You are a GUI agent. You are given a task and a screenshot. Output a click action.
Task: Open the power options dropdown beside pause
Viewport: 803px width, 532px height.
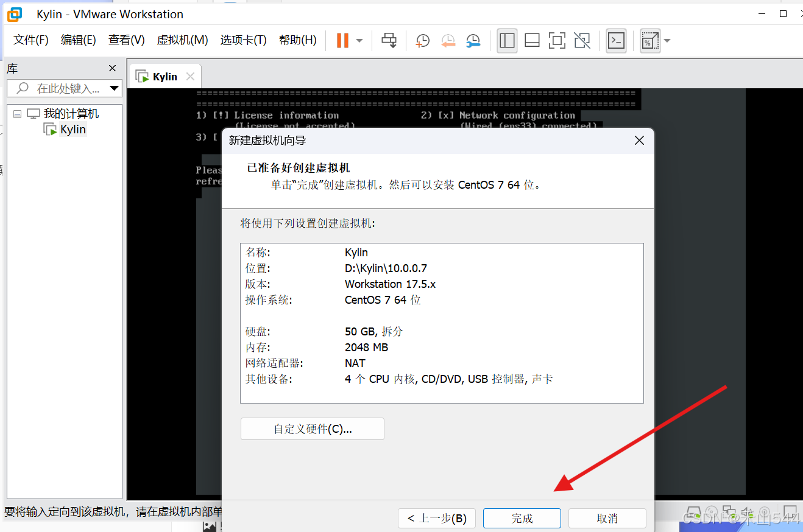pos(359,41)
